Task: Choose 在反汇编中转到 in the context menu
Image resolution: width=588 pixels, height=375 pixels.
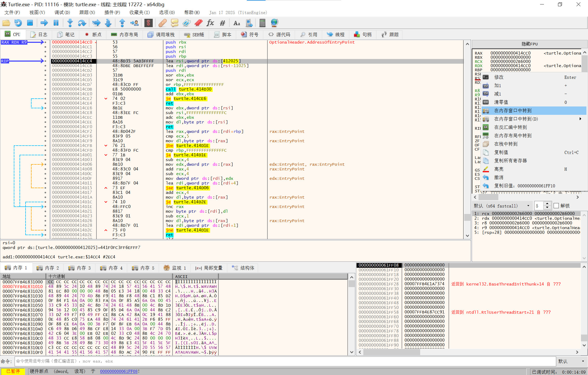Action: coord(534,127)
